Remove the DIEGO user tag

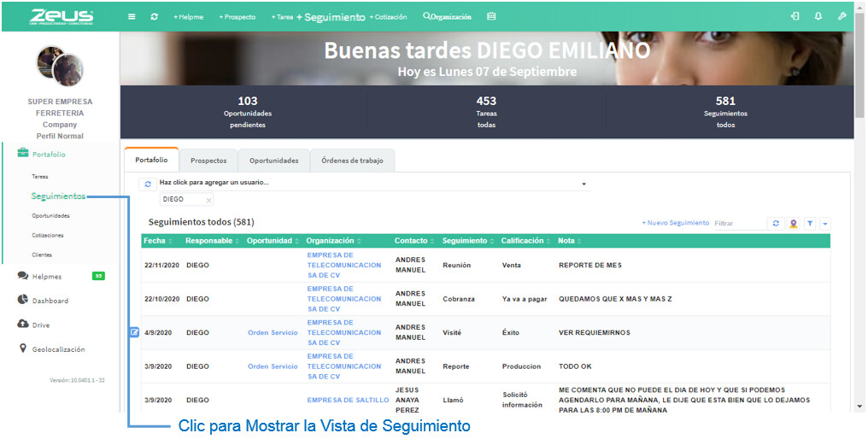point(208,200)
